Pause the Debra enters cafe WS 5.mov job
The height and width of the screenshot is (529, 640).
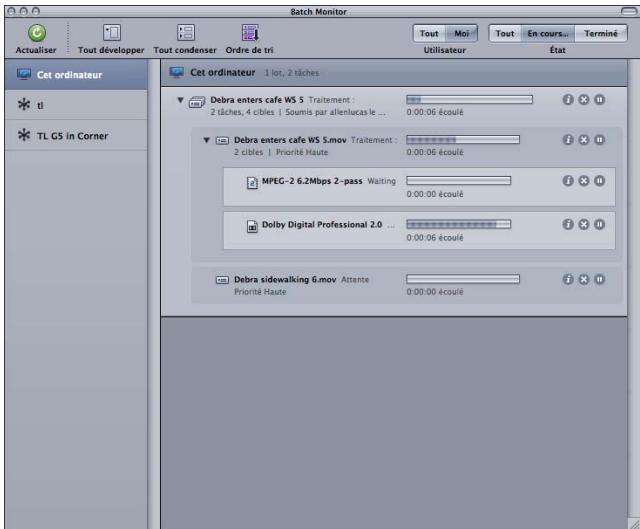(x=600, y=140)
